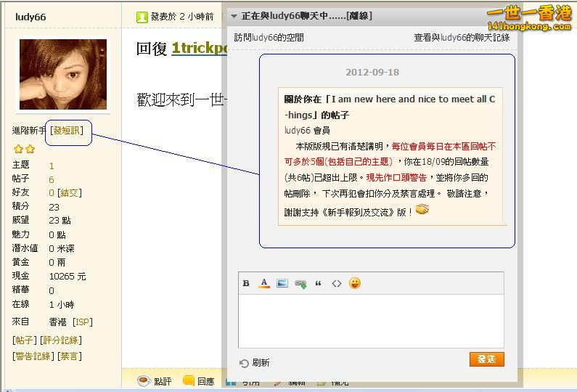Insert an image in chat editor
The height and width of the screenshot is (392, 577).
282,283
